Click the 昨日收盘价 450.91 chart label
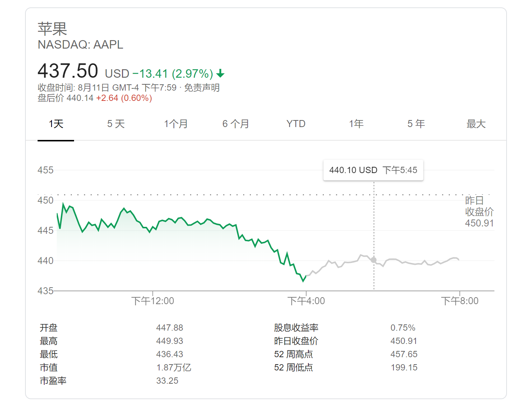Screen dimensions: 532x408 tap(479, 212)
